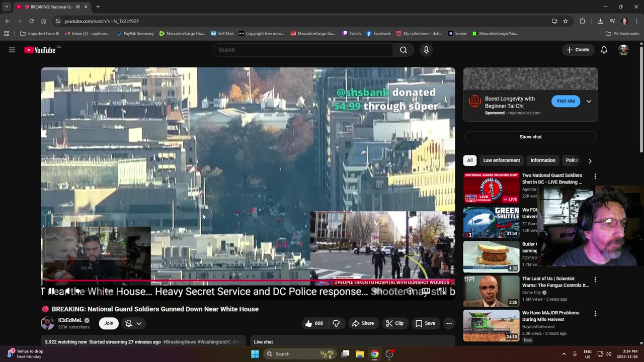Open Chrome three-dot menu
Screen dimensions: 644x362
[636, 21]
